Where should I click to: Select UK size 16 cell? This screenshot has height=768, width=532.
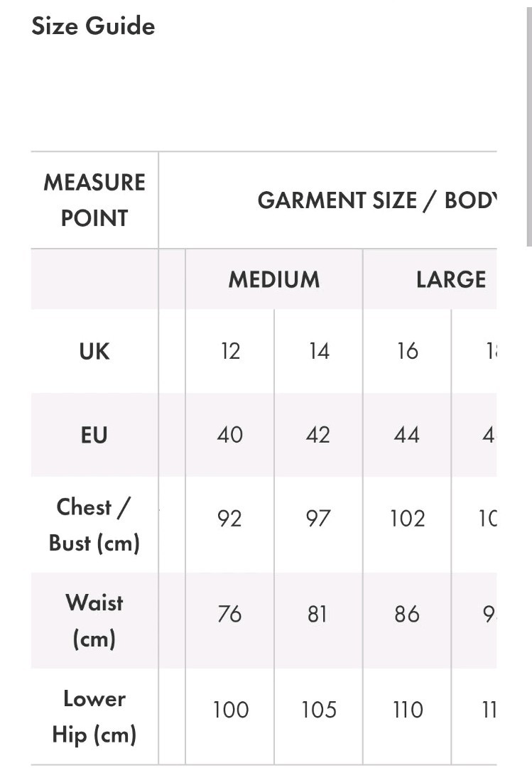click(407, 351)
